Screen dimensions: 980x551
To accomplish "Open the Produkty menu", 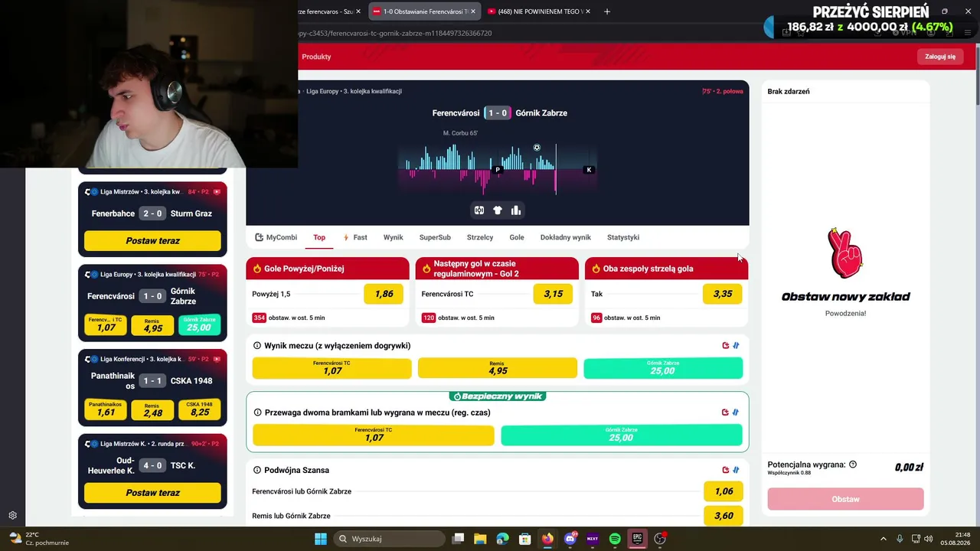I will [316, 57].
